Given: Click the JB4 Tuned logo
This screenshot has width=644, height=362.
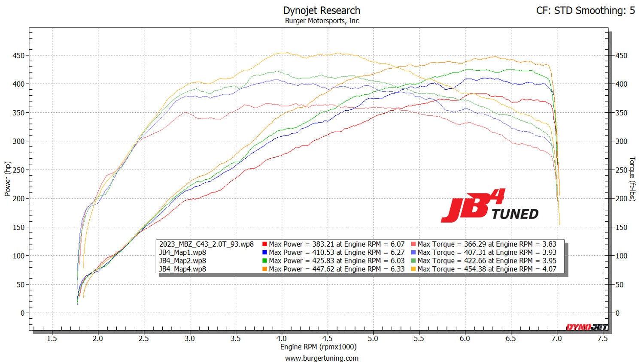Looking at the screenshot, I should (x=489, y=207).
